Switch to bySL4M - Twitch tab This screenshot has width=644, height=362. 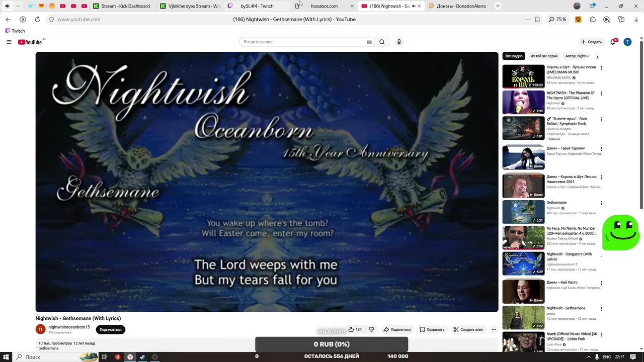[258, 6]
